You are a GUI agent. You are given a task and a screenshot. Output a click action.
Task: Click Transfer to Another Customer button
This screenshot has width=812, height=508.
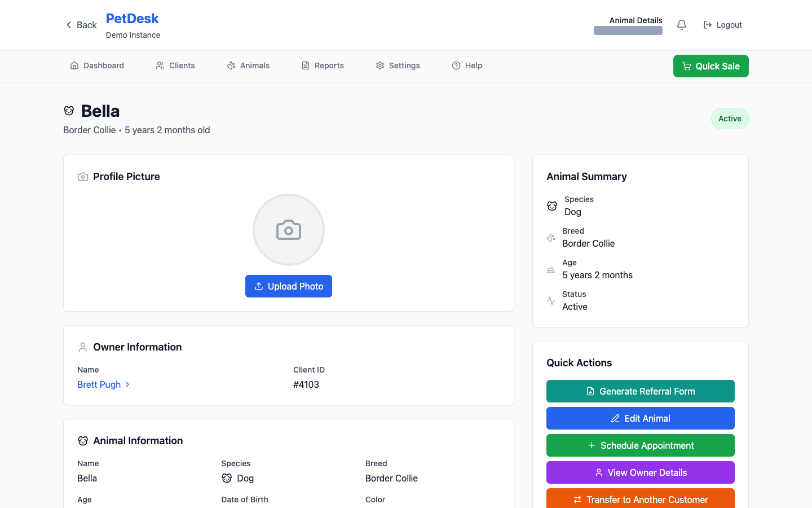(641, 499)
